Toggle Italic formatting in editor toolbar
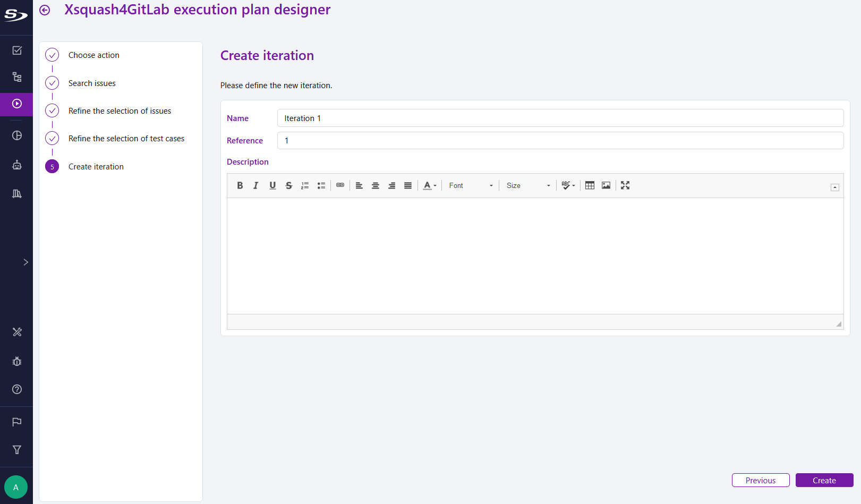 point(256,185)
